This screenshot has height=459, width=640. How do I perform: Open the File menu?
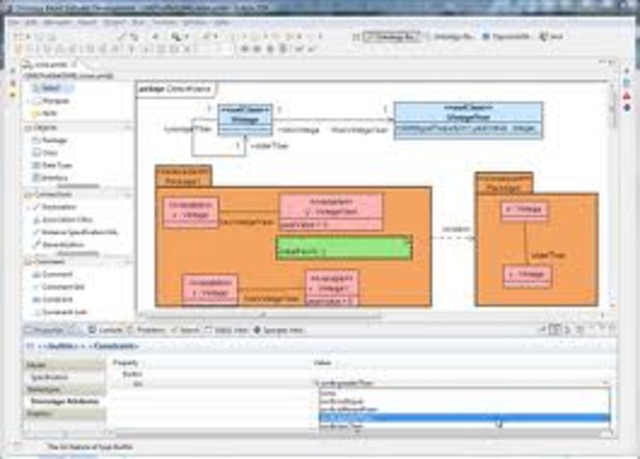click(x=14, y=22)
